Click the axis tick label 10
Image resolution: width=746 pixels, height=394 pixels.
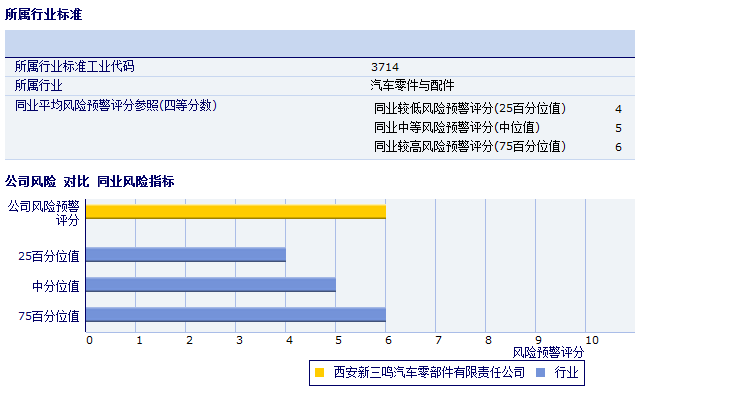(x=591, y=340)
